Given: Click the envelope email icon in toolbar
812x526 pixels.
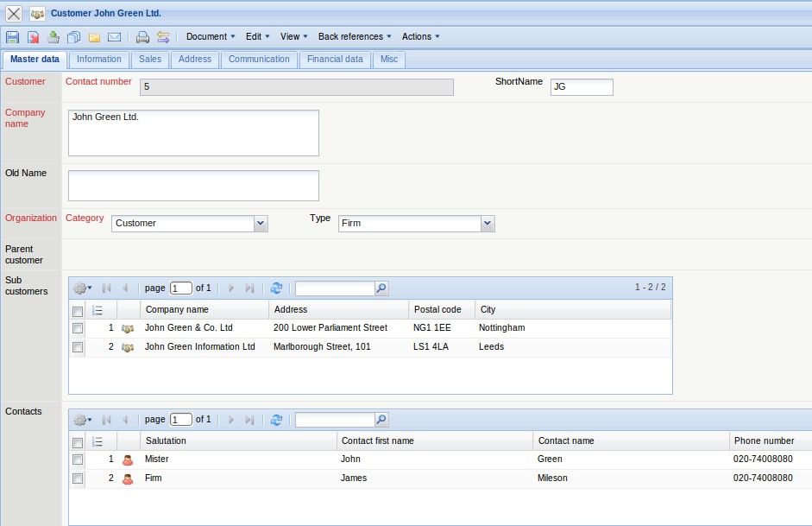Looking at the screenshot, I should tap(114, 37).
